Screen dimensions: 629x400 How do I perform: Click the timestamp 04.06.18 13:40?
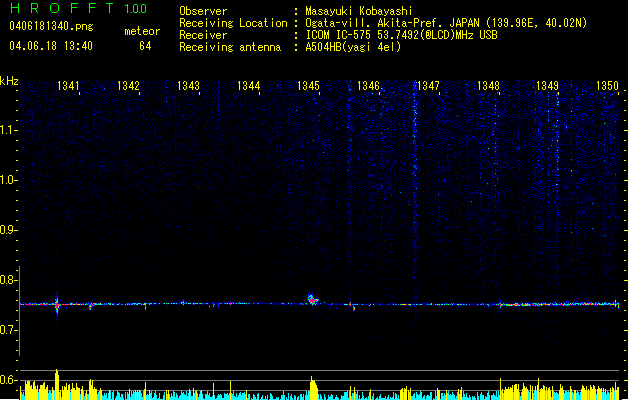point(51,46)
